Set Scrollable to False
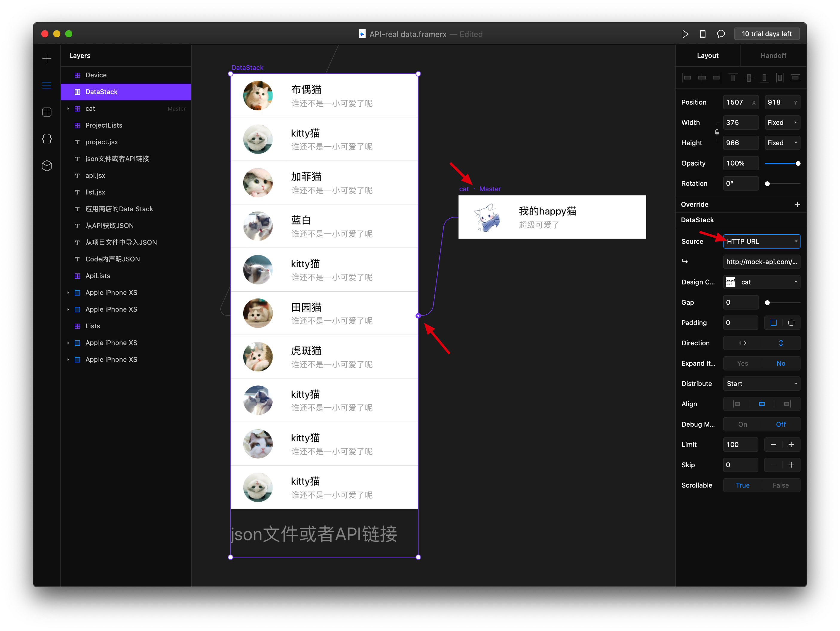Image resolution: width=840 pixels, height=631 pixels. (781, 485)
